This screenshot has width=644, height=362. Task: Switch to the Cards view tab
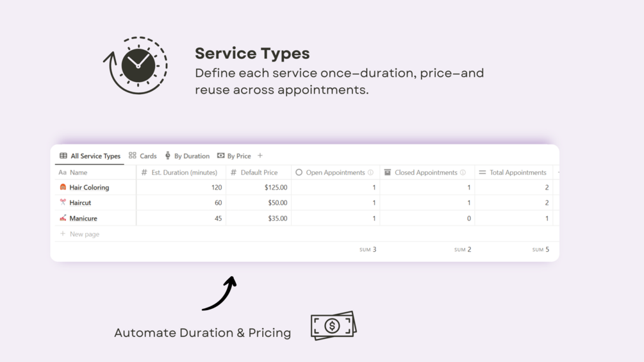pos(142,156)
